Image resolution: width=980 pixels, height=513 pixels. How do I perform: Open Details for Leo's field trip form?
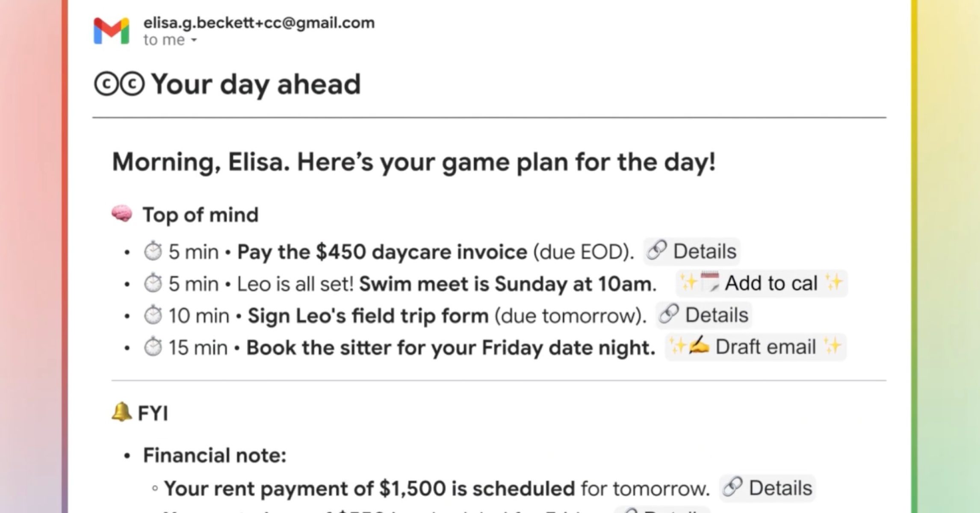click(704, 315)
